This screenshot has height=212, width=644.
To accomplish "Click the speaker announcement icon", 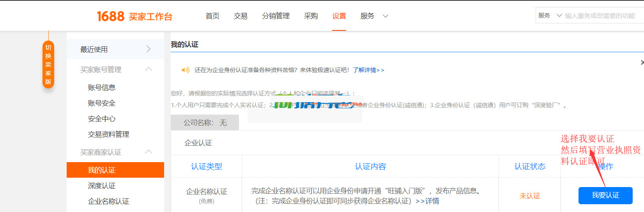I will pyautogui.click(x=185, y=70).
